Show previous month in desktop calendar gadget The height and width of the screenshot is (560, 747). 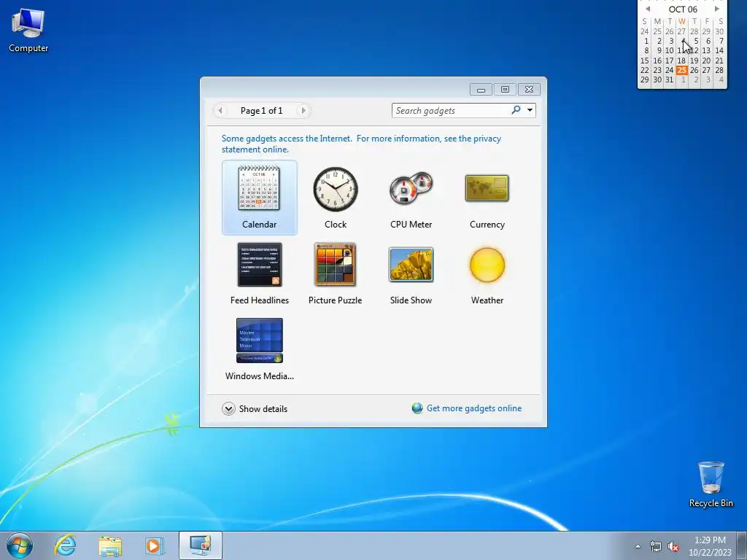(648, 9)
